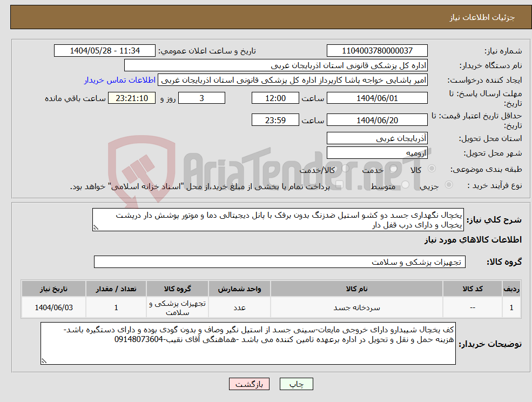This screenshot has width=532, height=402.
Task: Click the buyer notes textarea resize handle
Action: [44, 361]
